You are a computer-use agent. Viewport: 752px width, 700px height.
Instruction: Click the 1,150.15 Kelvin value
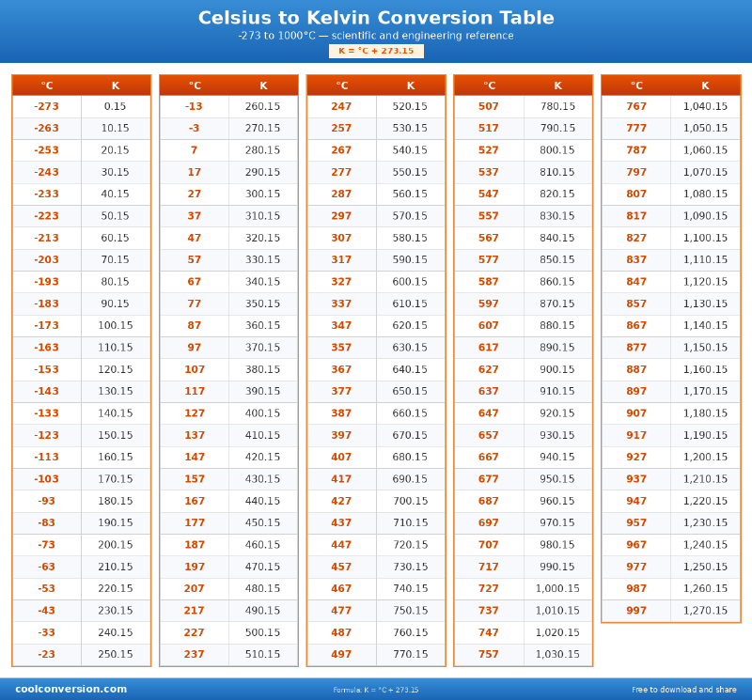coord(706,348)
